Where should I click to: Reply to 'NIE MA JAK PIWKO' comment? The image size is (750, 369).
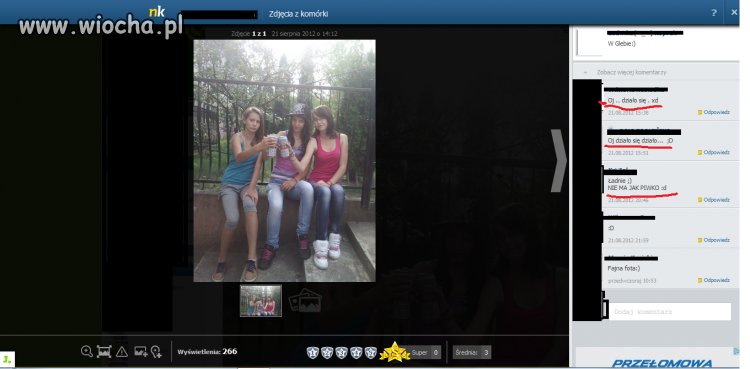(x=714, y=200)
